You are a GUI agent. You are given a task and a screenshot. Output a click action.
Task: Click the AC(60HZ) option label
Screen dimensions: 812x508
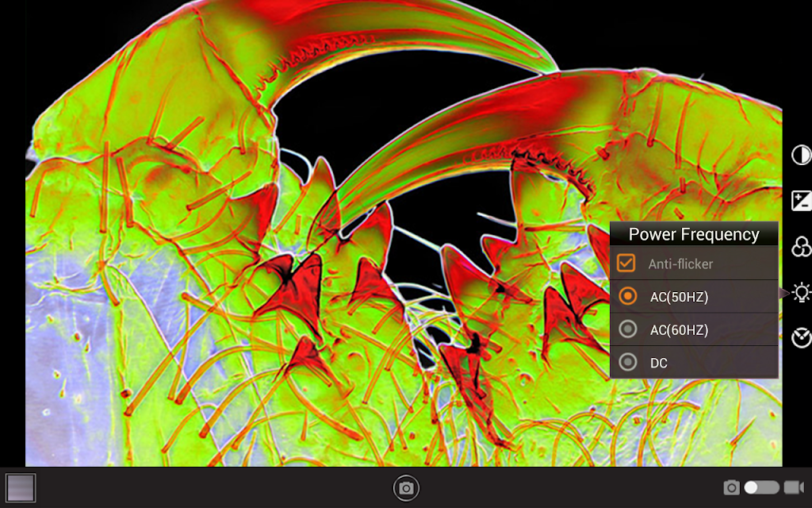coord(679,329)
